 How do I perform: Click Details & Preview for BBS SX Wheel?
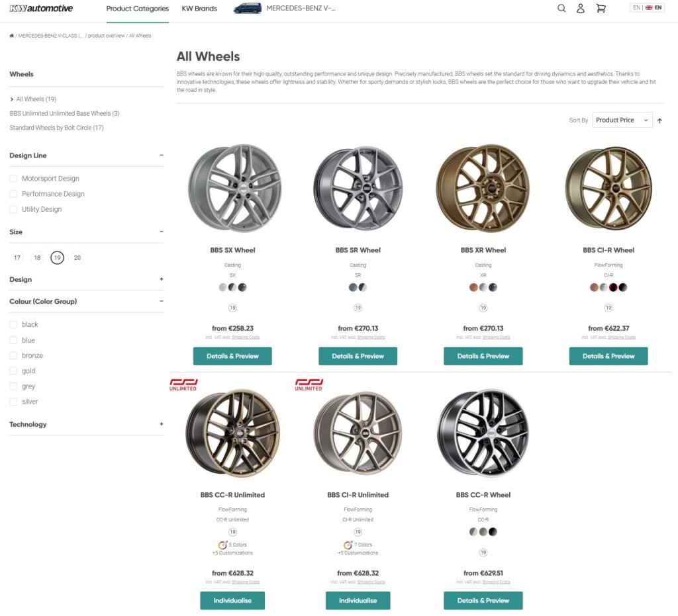pyautogui.click(x=232, y=356)
